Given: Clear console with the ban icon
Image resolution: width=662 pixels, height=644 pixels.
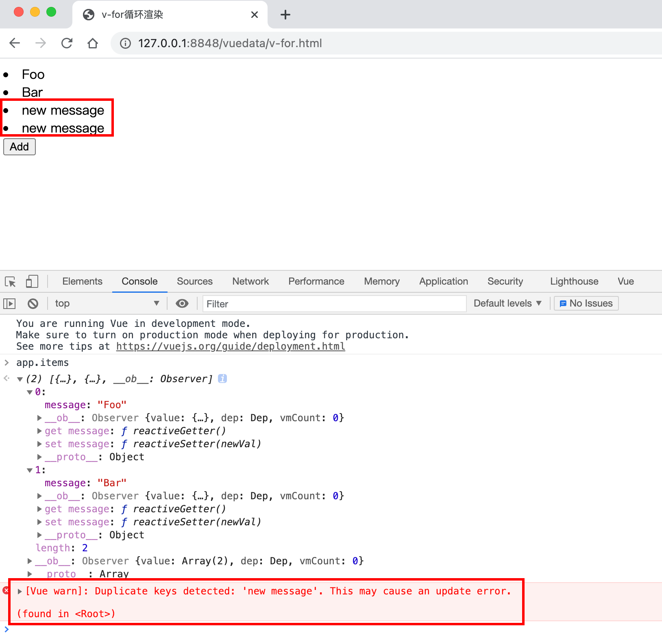Looking at the screenshot, I should (33, 304).
